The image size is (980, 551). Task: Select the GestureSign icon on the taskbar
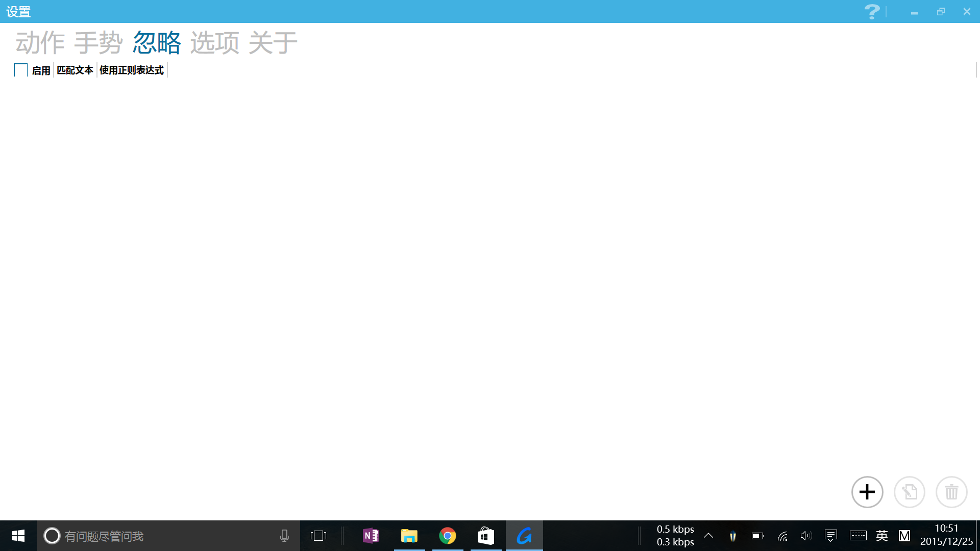(x=524, y=536)
